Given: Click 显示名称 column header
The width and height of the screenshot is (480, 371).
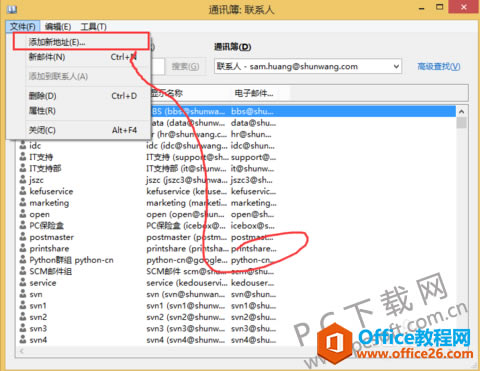Looking at the screenshot, I should point(167,93).
